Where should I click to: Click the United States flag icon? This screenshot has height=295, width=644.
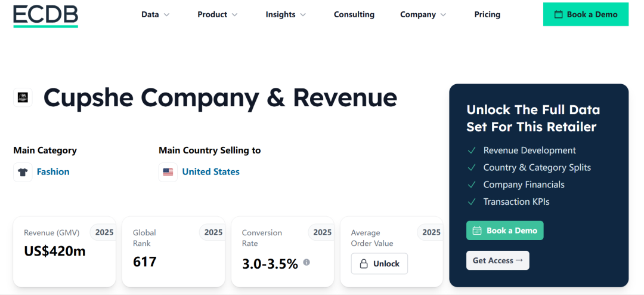(x=168, y=172)
